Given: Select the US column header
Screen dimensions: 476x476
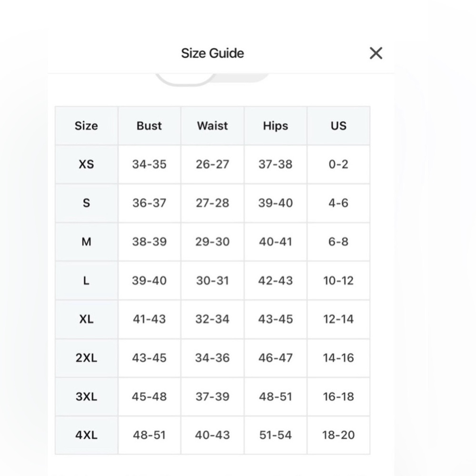Looking at the screenshot, I should coord(338,126).
